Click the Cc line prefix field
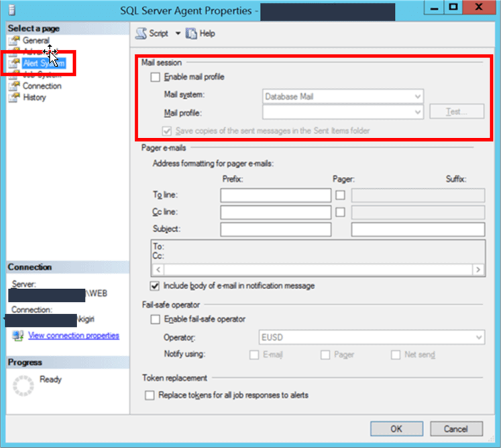Image resolution: width=501 pixels, height=448 pixels. pos(276,212)
